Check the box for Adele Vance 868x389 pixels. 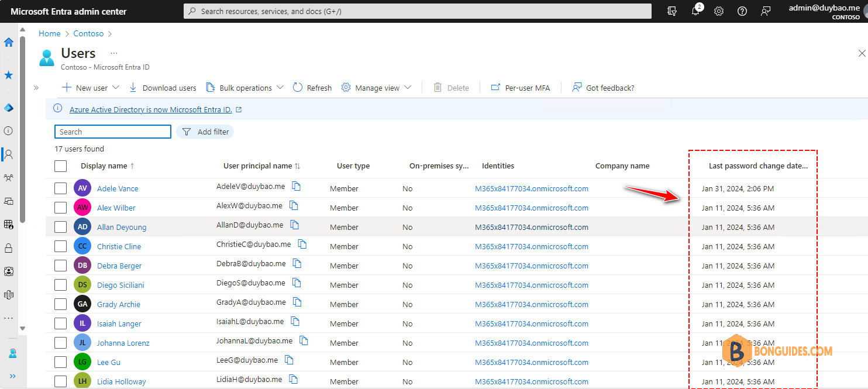point(61,188)
